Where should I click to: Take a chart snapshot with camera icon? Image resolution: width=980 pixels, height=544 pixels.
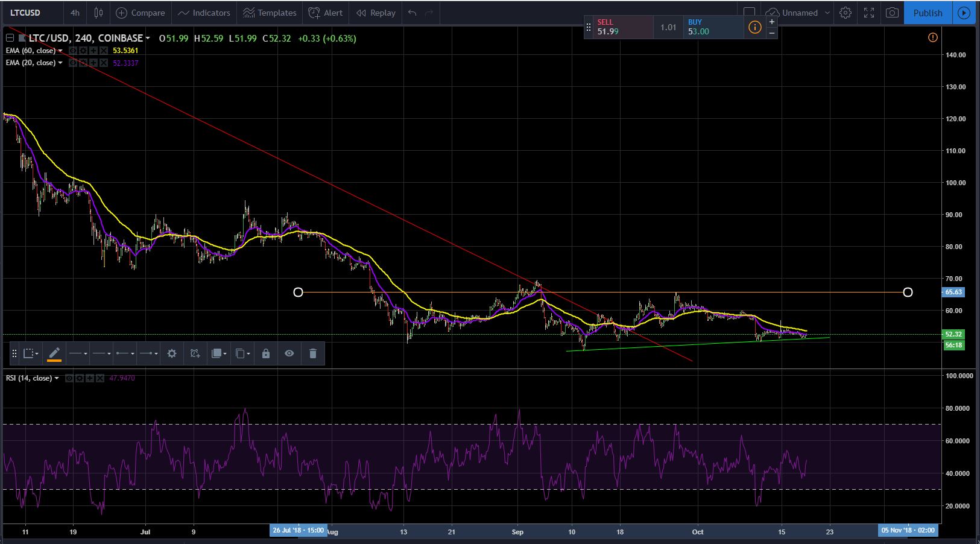pyautogui.click(x=892, y=13)
